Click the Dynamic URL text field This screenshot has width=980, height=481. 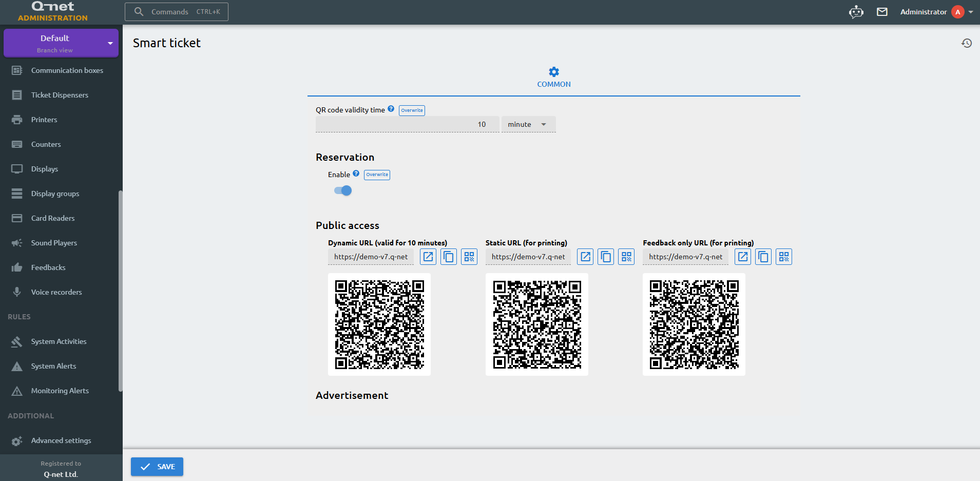[371, 257]
